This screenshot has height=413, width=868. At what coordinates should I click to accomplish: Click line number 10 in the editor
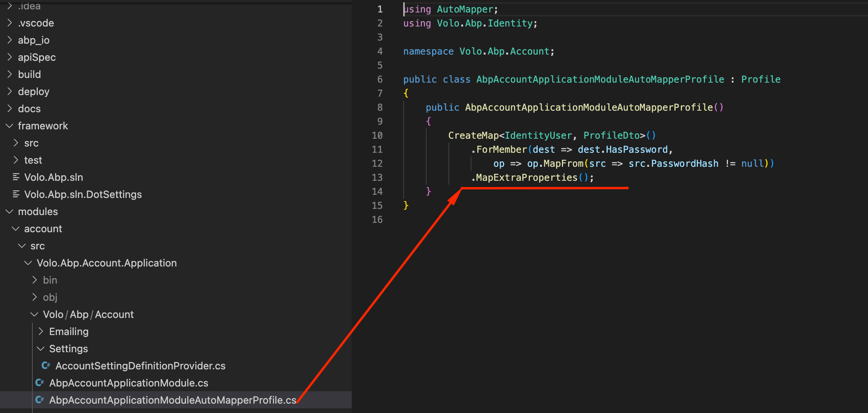(x=377, y=135)
